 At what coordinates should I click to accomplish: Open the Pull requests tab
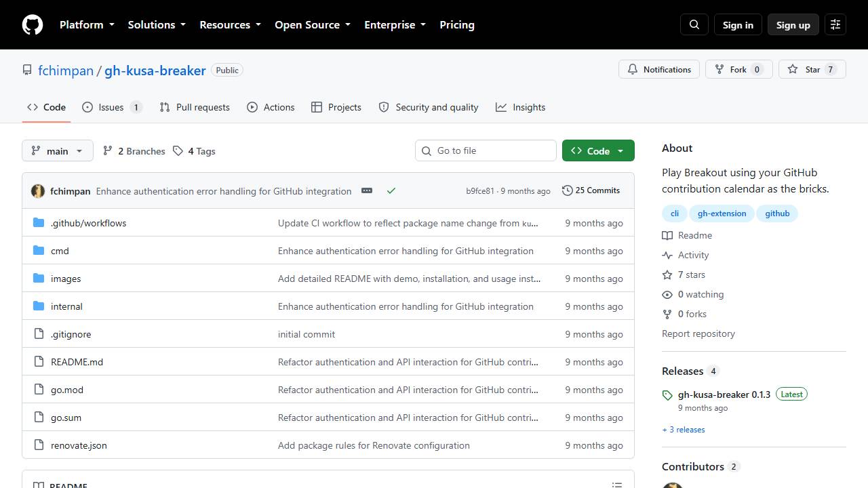195,107
